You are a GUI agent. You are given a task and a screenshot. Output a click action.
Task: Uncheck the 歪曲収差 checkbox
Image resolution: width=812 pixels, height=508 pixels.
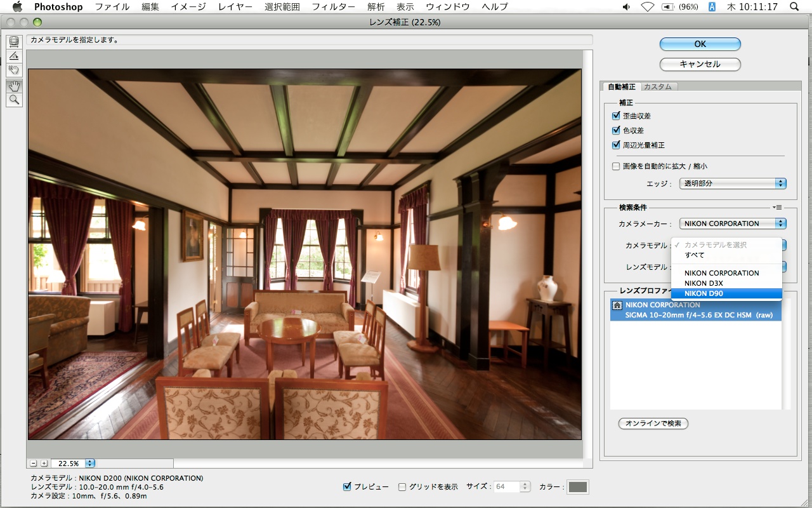click(x=616, y=116)
